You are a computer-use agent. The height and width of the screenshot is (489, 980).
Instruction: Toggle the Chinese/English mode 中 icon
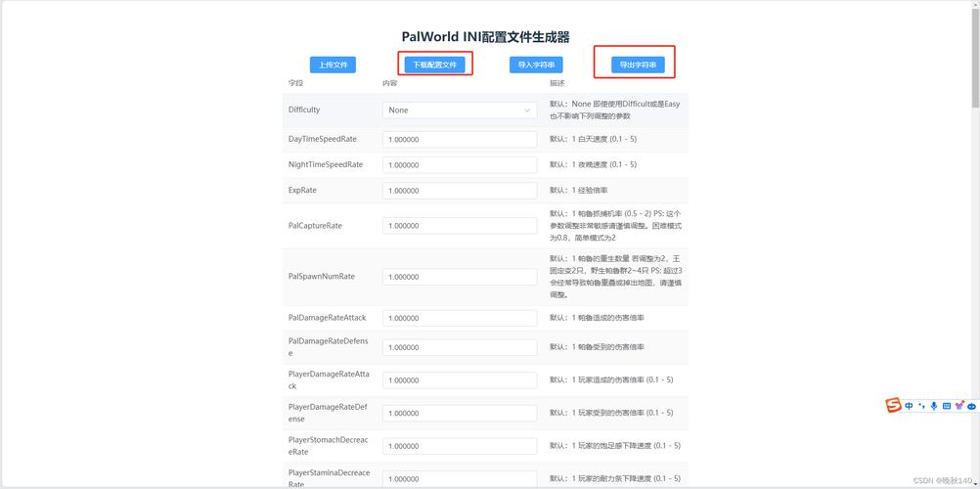click(909, 406)
